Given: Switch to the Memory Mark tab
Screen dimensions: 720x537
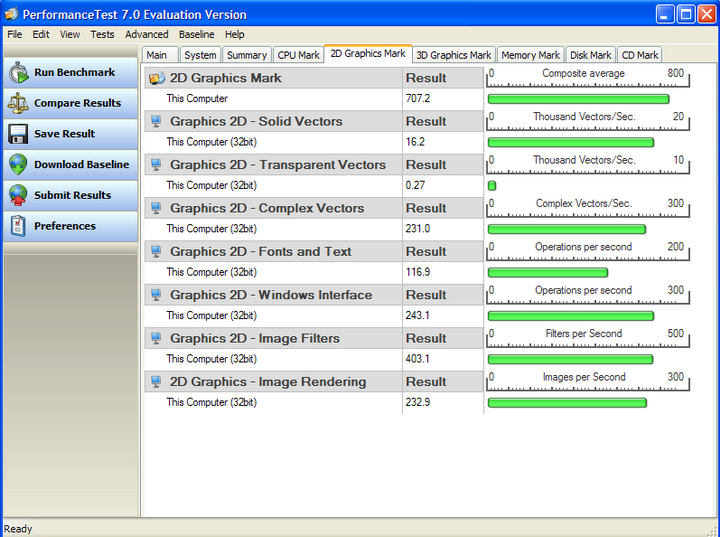Looking at the screenshot, I should point(530,55).
